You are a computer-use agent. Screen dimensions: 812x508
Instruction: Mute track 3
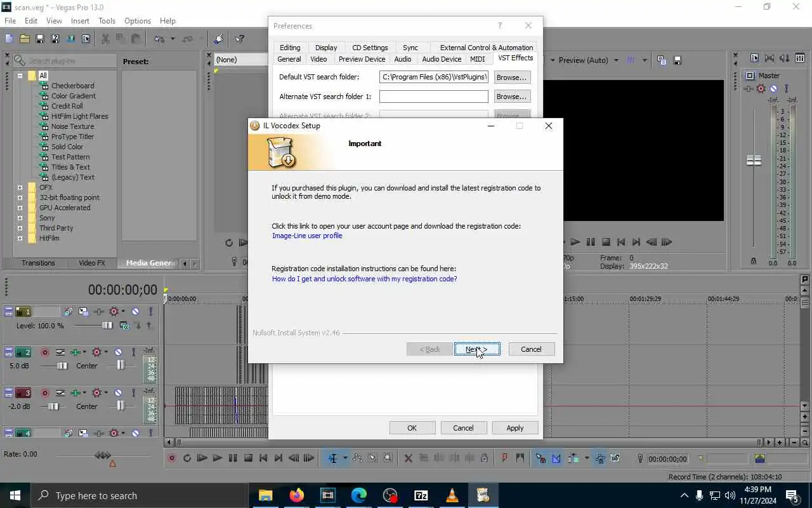point(118,393)
